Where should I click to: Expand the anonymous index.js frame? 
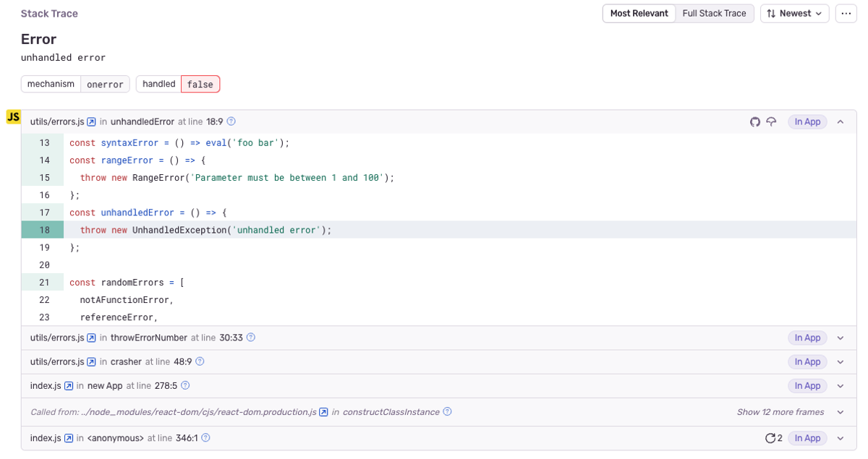pyautogui.click(x=841, y=438)
